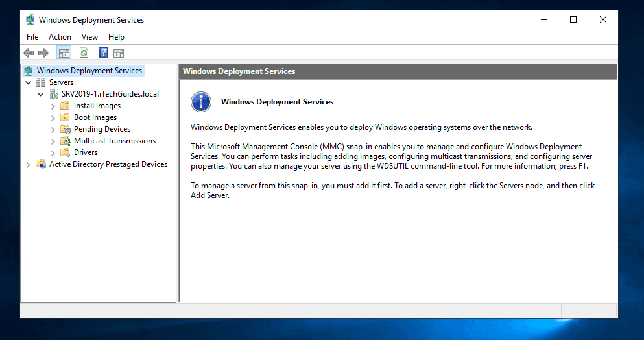This screenshot has height=340, width=644.
Task: Expand Active Directory Prestaged Devices node
Action: (28, 164)
